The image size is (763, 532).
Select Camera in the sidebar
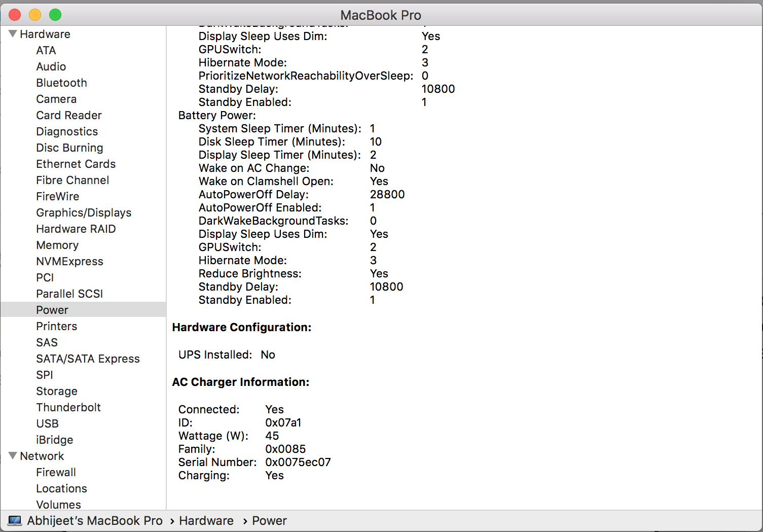pyautogui.click(x=56, y=99)
